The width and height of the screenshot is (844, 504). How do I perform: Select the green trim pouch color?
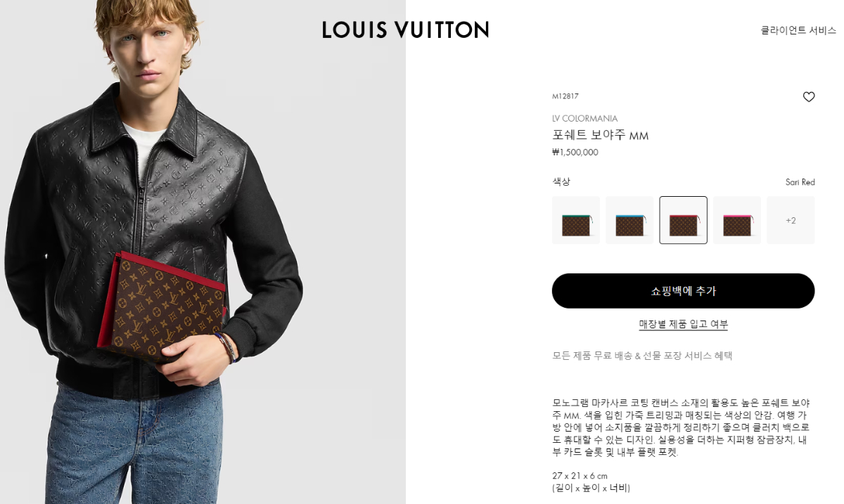(576, 220)
